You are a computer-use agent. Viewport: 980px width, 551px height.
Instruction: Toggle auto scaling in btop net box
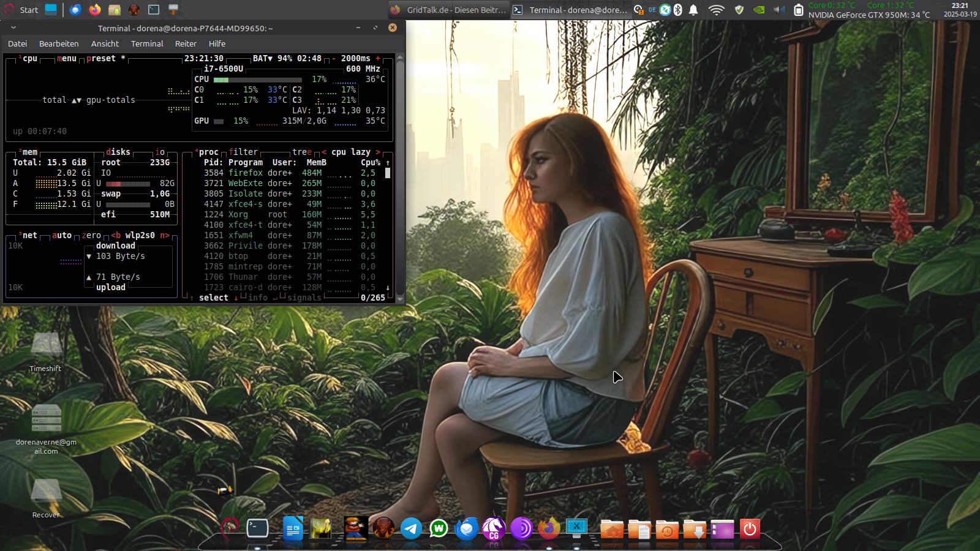pyautogui.click(x=61, y=235)
